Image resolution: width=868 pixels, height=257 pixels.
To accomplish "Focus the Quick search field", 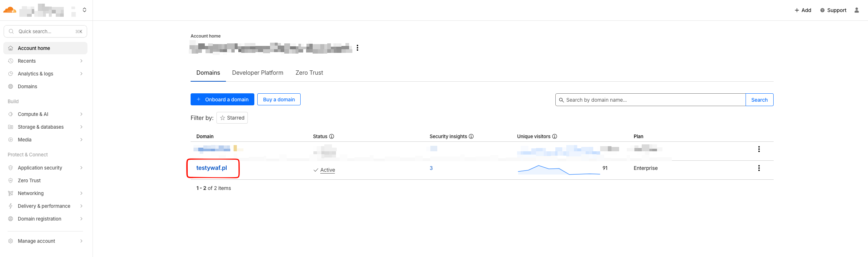I will (x=45, y=31).
